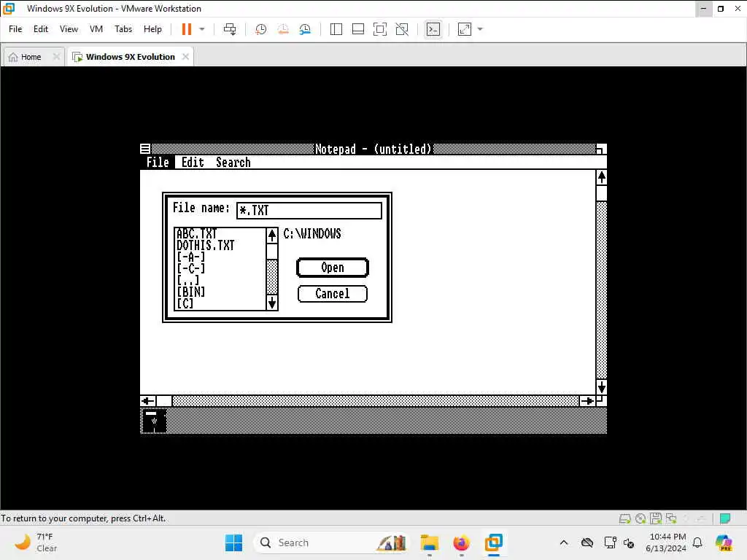This screenshot has width=747, height=560.
Task: Click Notepad's size box in title bar
Action: tap(601, 149)
